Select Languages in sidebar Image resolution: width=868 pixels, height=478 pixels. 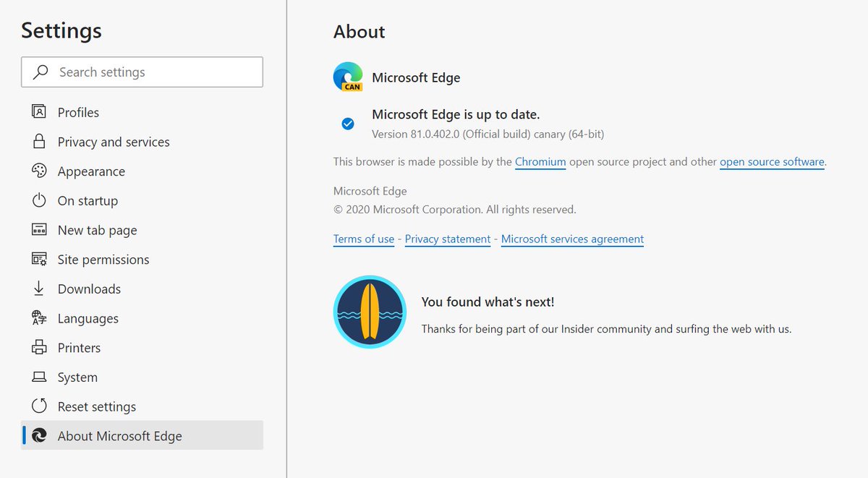(142, 318)
